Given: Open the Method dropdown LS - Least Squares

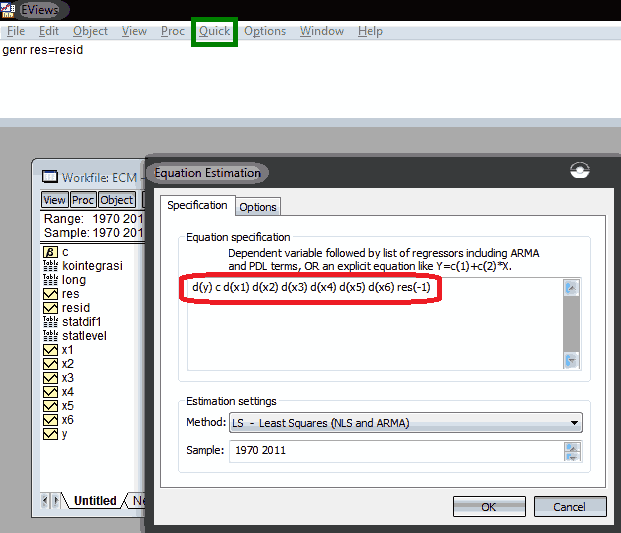Looking at the screenshot, I should 406,423.
